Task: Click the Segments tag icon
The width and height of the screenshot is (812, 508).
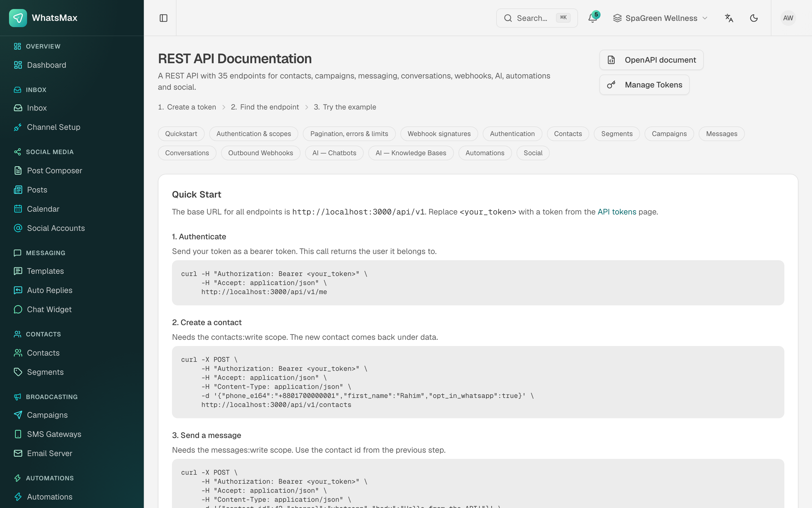Action: pos(18,372)
